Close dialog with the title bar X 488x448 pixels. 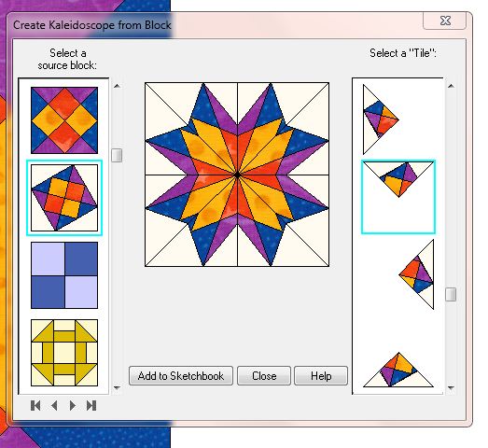pyautogui.click(x=445, y=21)
